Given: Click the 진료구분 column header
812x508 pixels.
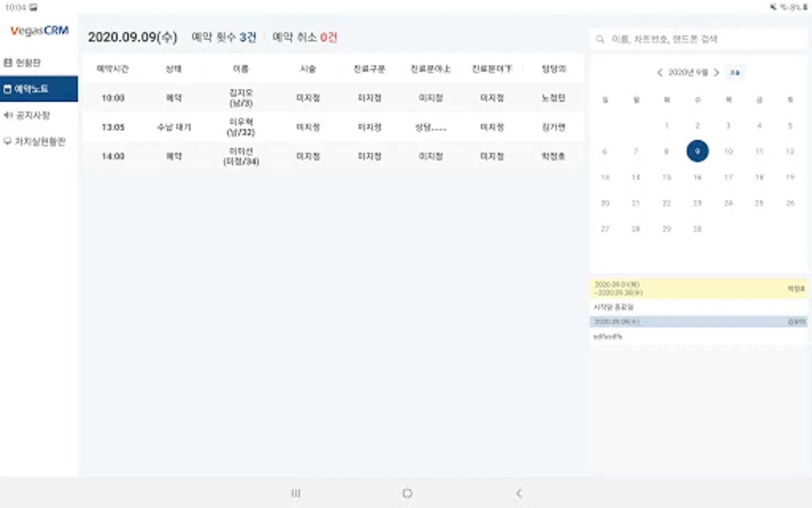Looking at the screenshot, I should [369, 69].
